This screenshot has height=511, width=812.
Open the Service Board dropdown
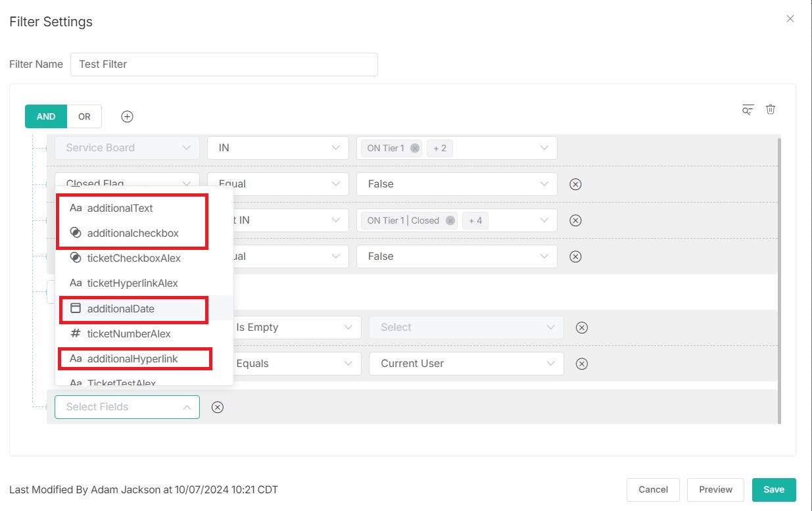(x=126, y=147)
